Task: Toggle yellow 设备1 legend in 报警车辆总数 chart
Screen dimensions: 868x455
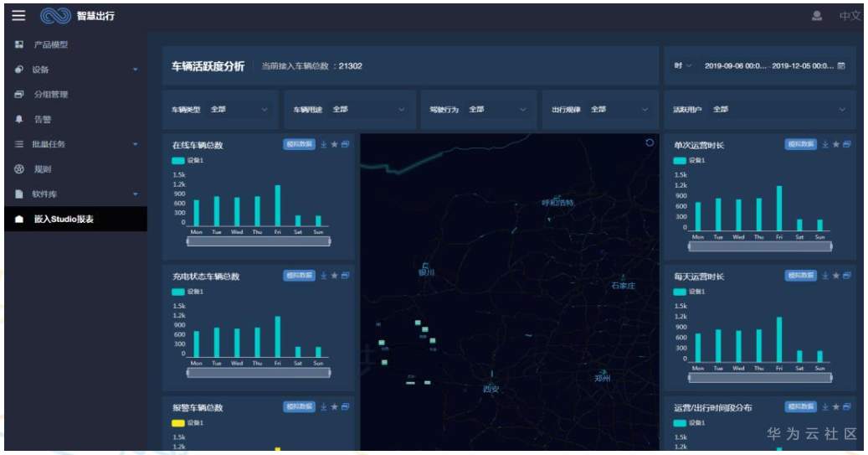Action: (x=187, y=423)
